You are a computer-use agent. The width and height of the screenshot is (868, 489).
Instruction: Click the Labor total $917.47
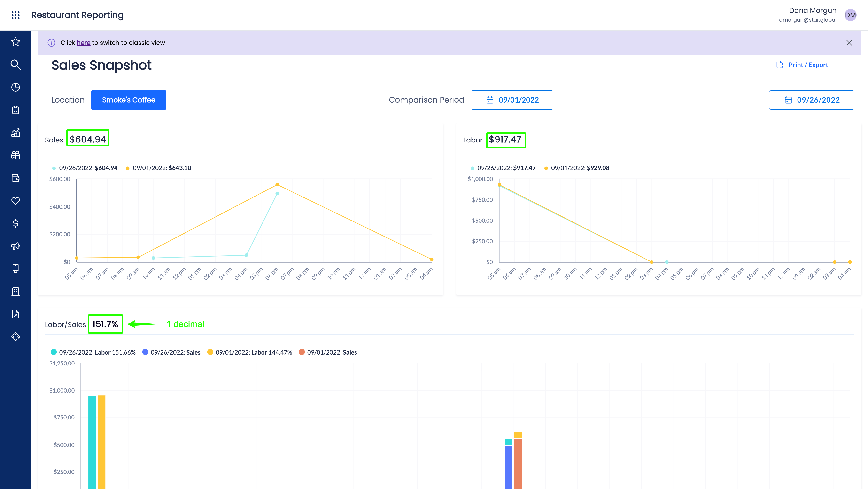point(505,139)
